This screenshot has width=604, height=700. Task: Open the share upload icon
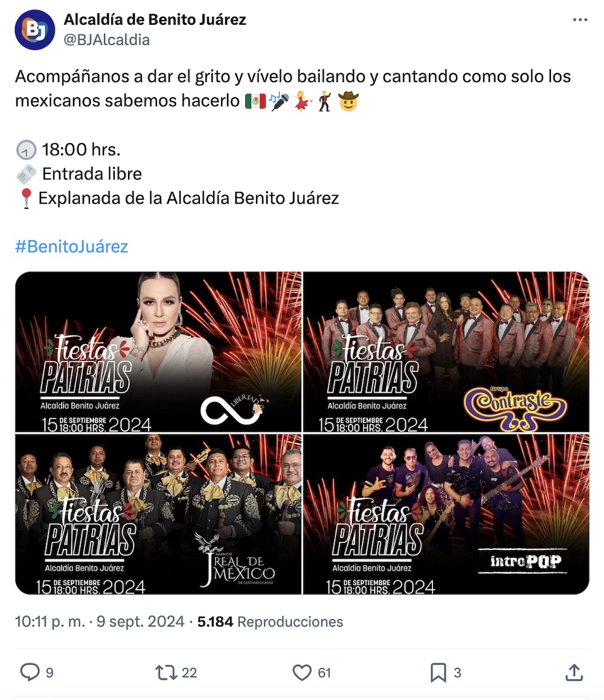pyautogui.click(x=574, y=672)
